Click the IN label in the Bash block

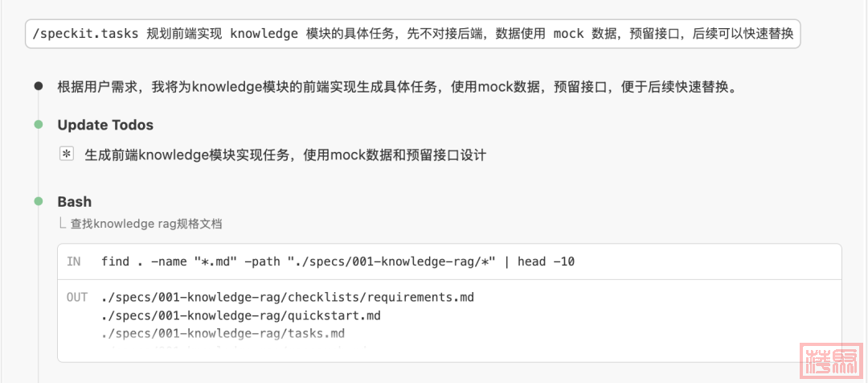point(74,262)
